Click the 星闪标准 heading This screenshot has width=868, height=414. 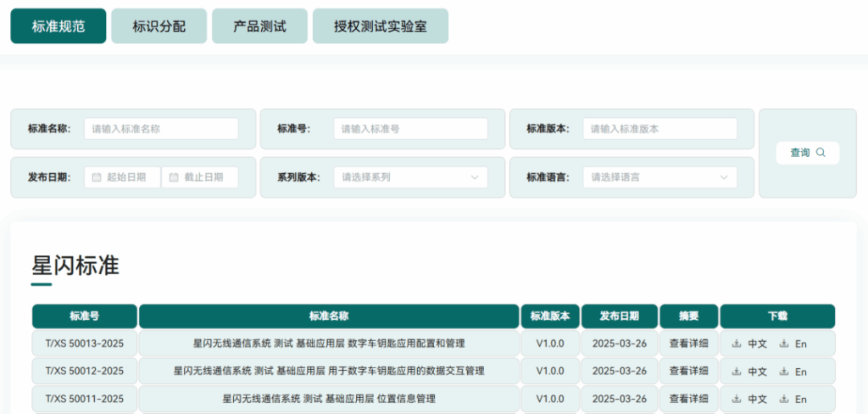point(75,266)
